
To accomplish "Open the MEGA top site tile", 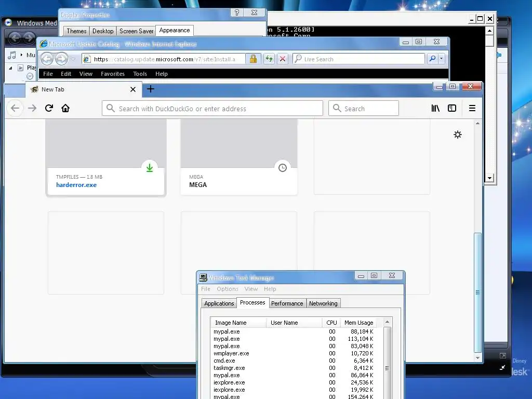I will (x=239, y=157).
